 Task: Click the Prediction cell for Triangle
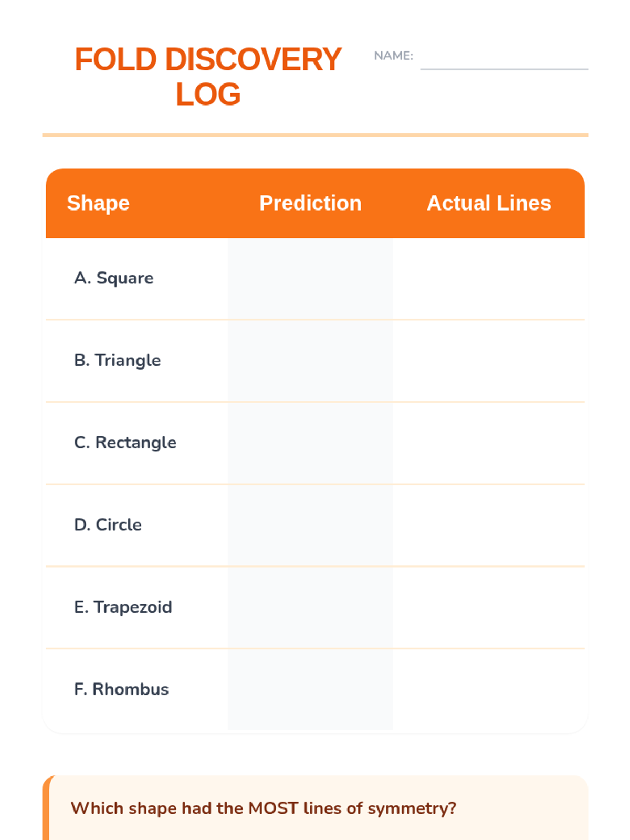pos(310,361)
